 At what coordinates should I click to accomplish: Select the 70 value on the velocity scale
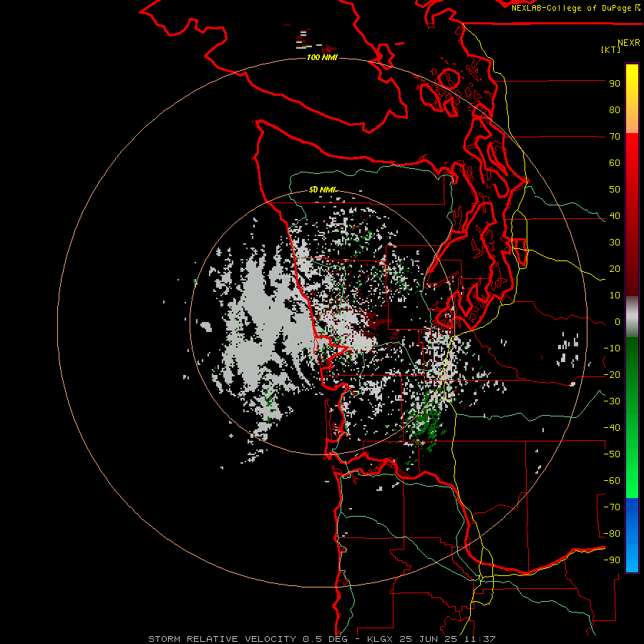[615, 137]
